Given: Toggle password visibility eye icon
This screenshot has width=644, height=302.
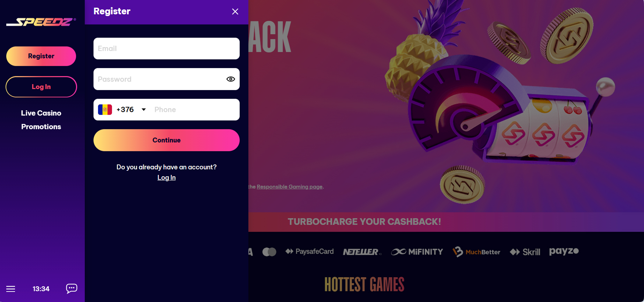Looking at the screenshot, I should pos(231,79).
